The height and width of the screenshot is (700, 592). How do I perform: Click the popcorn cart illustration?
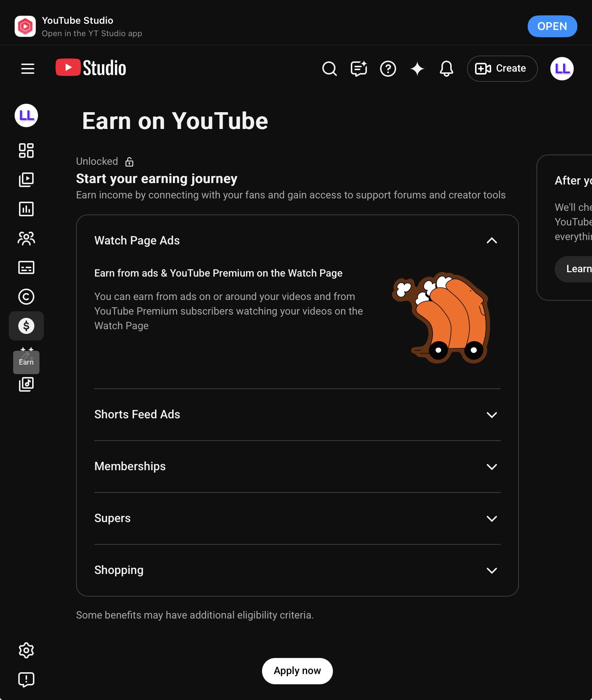click(441, 317)
